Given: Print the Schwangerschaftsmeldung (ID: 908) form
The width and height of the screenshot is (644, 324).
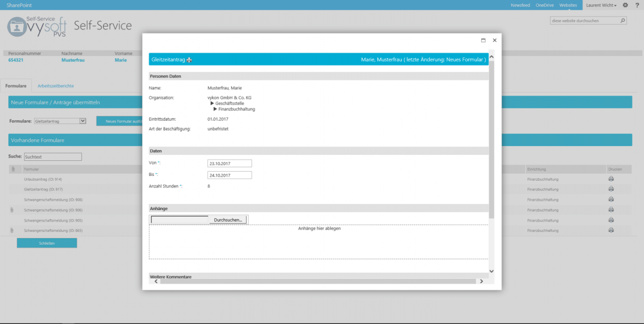Looking at the screenshot, I should [x=611, y=200].
